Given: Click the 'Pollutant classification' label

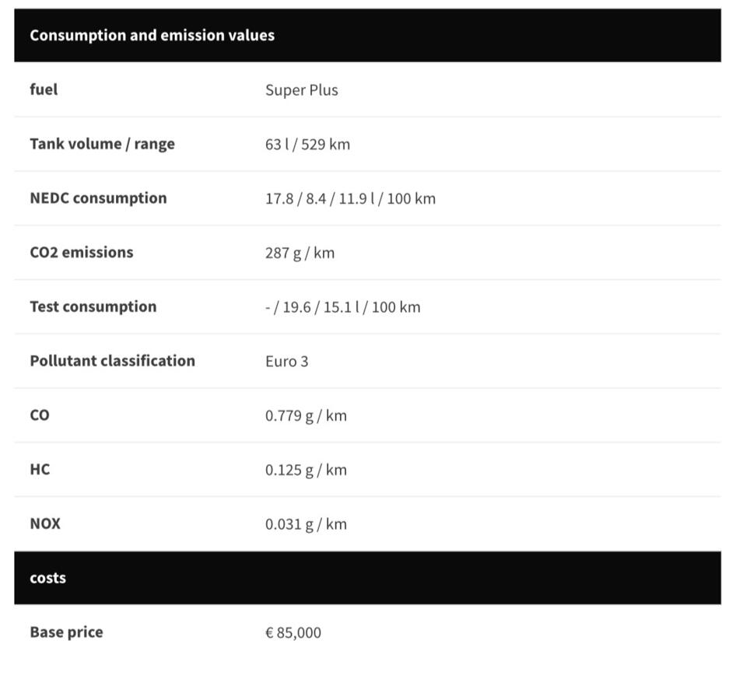Looking at the screenshot, I should pos(112,361).
